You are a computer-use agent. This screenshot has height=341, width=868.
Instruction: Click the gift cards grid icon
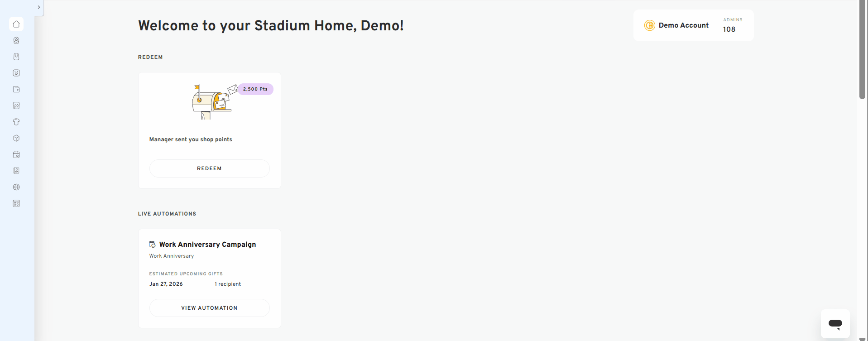16,203
